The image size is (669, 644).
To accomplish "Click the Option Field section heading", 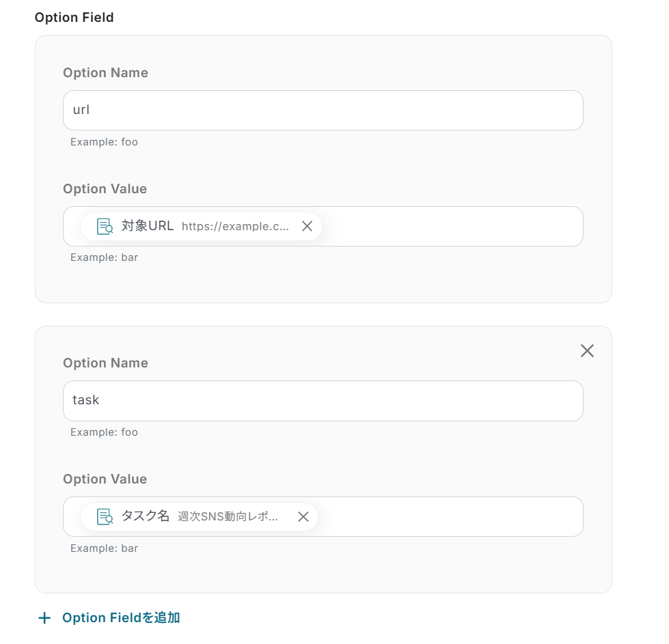I will click(74, 18).
